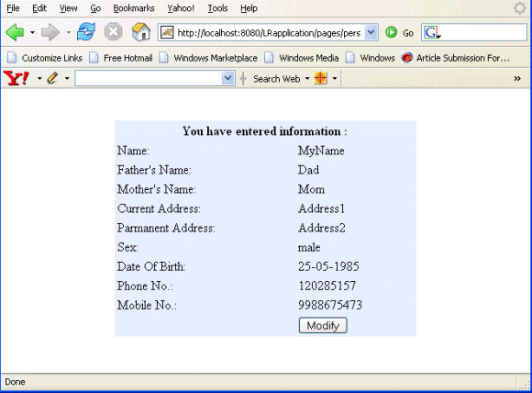Open the orange target icon dropdown arrow
The image size is (532, 393).
tap(335, 78)
